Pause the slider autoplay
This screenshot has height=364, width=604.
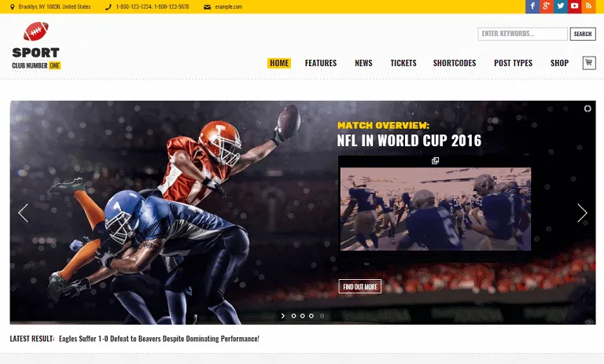click(322, 316)
